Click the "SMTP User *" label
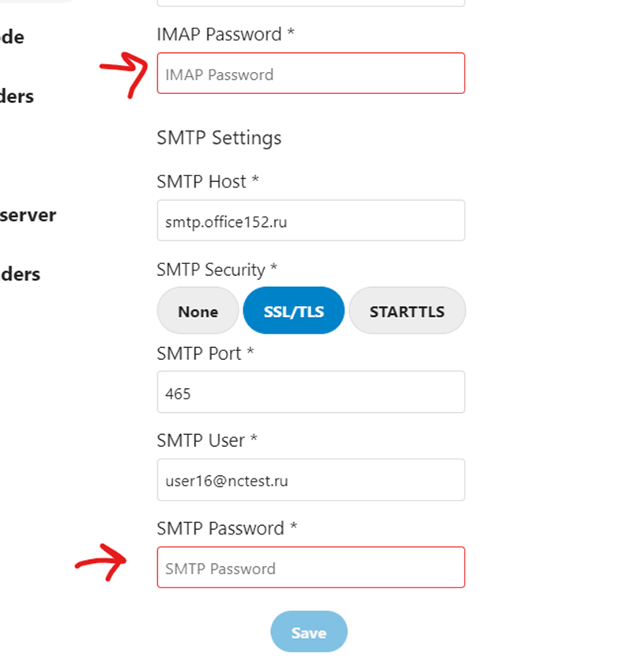Viewport: 644px width, 669px height. pos(207,440)
